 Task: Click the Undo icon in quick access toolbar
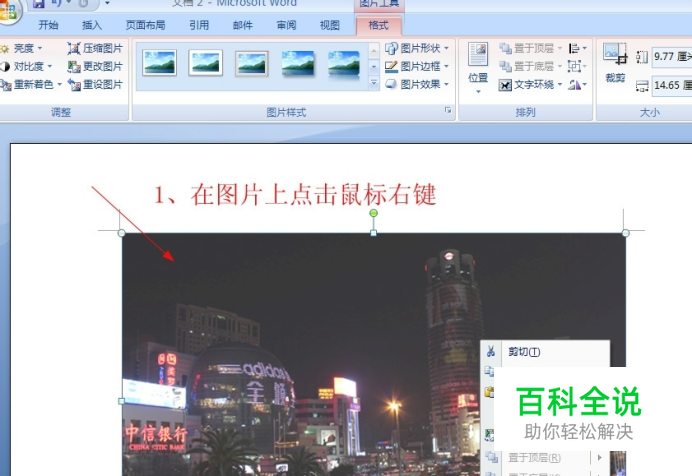(57, 4)
